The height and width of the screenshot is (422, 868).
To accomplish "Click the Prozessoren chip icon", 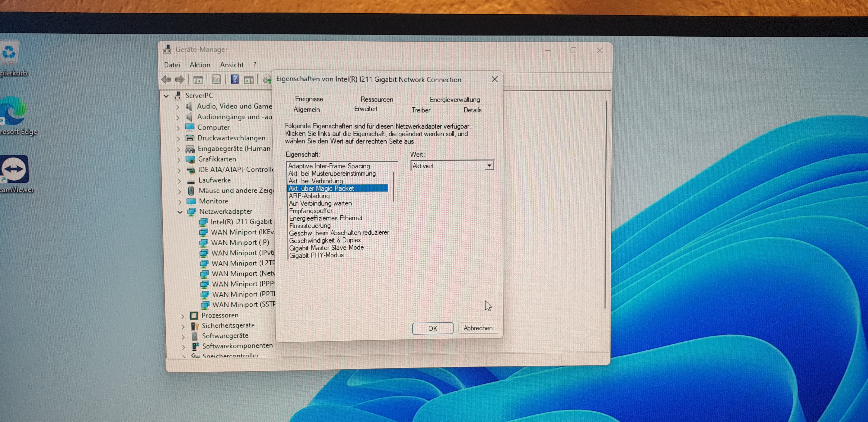I will [194, 316].
